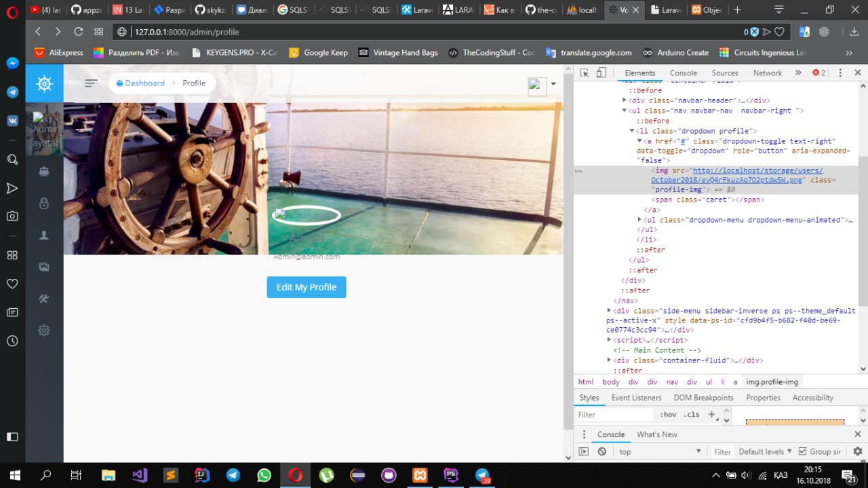Image resolution: width=868 pixels, height=488 pixels.
Task: Open Telegram in the Opera sidebar
Action: coord(12,92)
